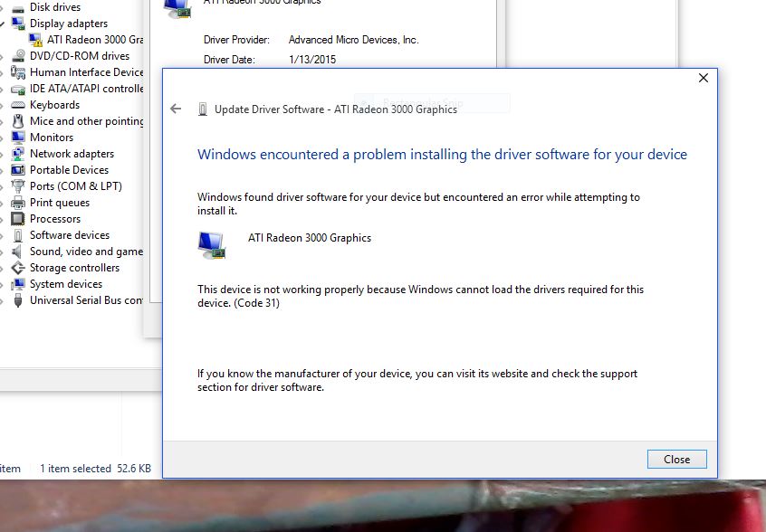Screen dimensions: 766x532
Task: Click the ATI Radeon device icon in error dialog
Action: click(212, 245)
